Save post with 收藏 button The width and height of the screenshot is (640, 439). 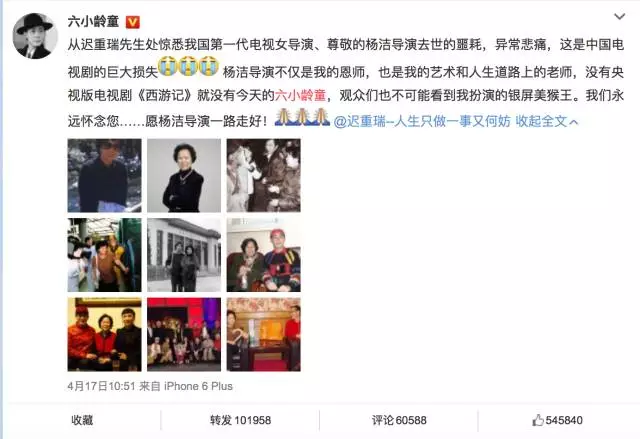click(82, 420)
